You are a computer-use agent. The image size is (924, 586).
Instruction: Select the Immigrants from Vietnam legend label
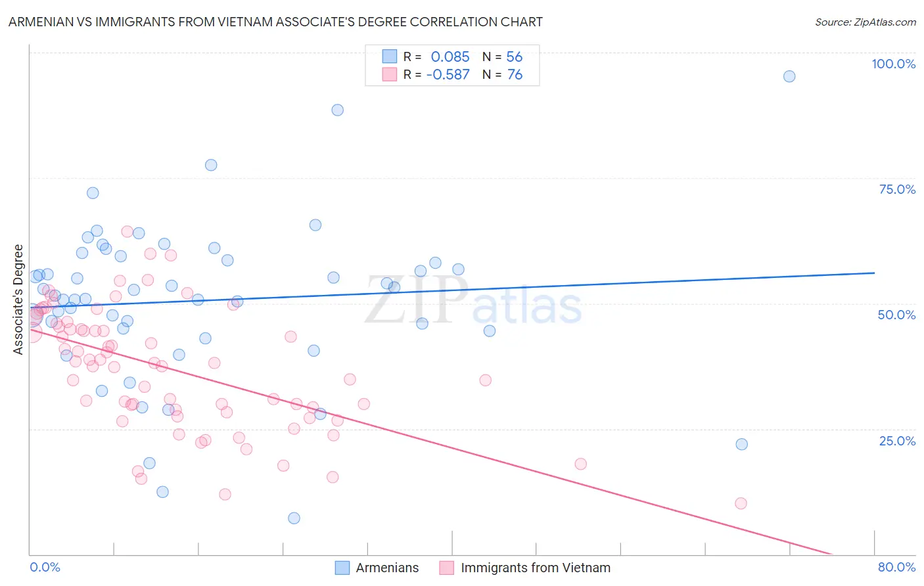[x=536, y=568]
